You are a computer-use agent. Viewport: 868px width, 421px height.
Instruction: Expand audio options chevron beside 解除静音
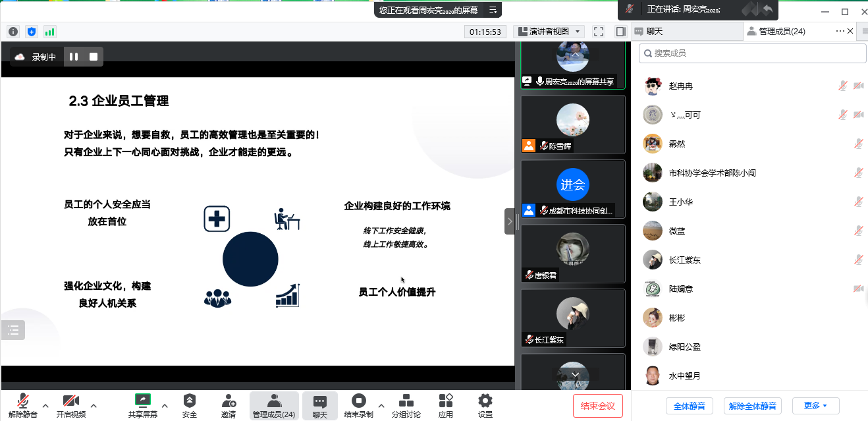(45, 406)
